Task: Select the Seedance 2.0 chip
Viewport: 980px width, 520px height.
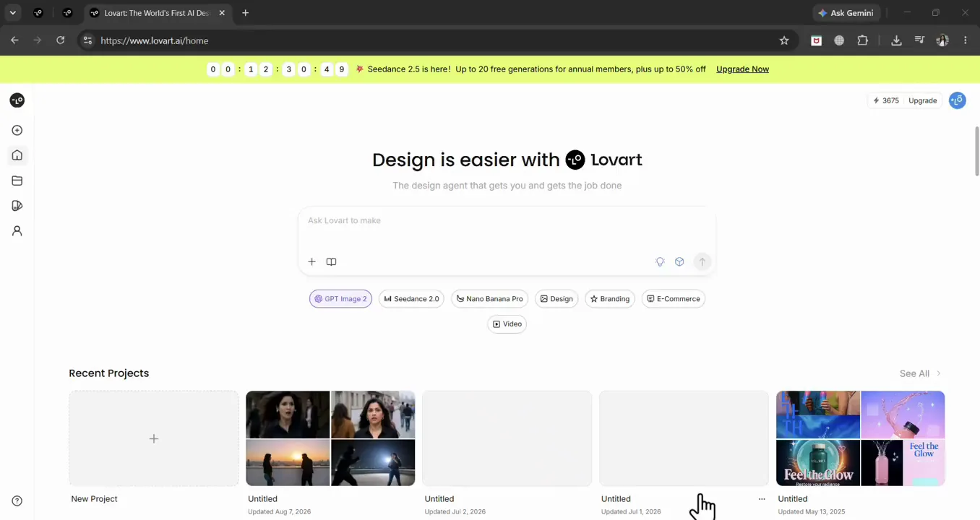Action: coord(411,299)
